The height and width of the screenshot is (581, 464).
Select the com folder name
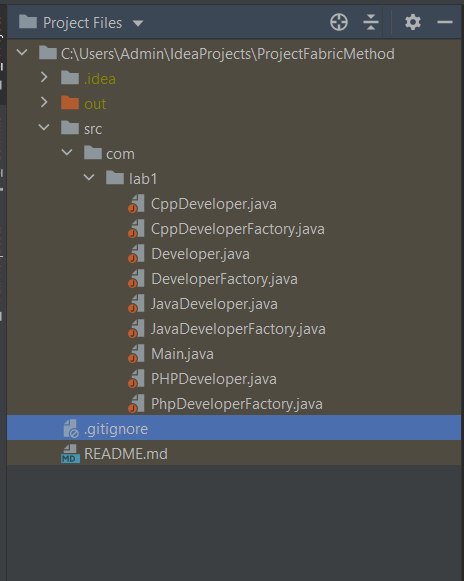tap(120, 154)
